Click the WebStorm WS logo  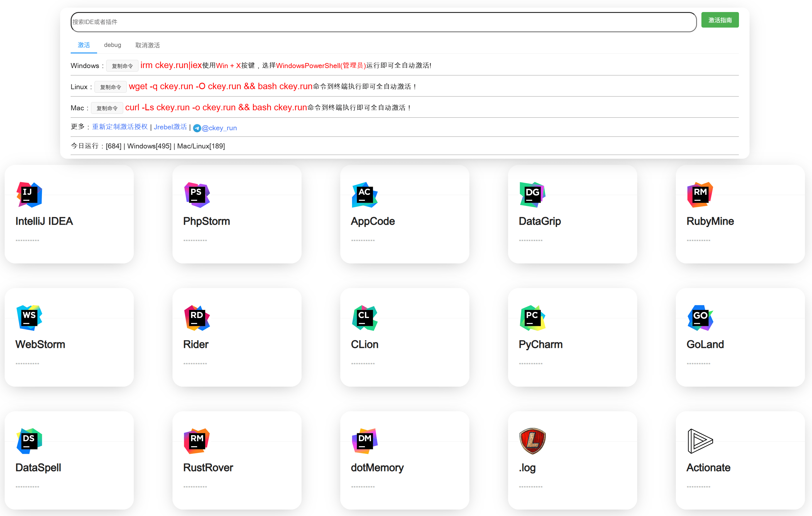point(29,318)
